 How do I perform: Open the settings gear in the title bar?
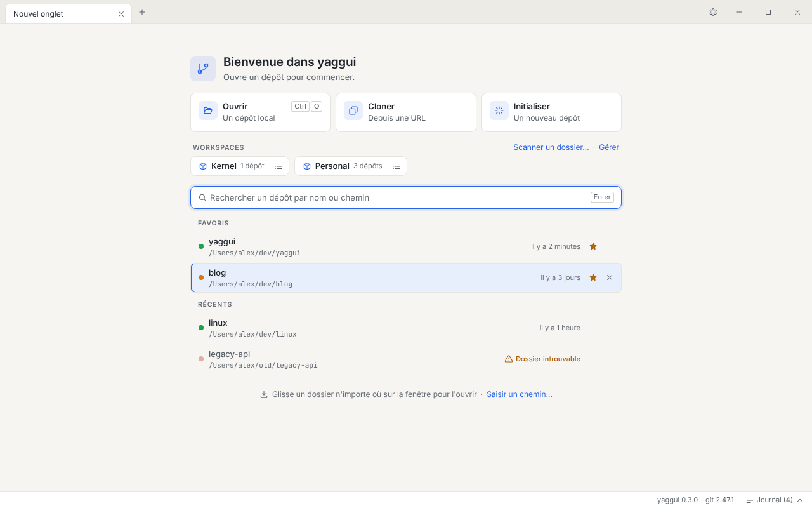point(713,12)
